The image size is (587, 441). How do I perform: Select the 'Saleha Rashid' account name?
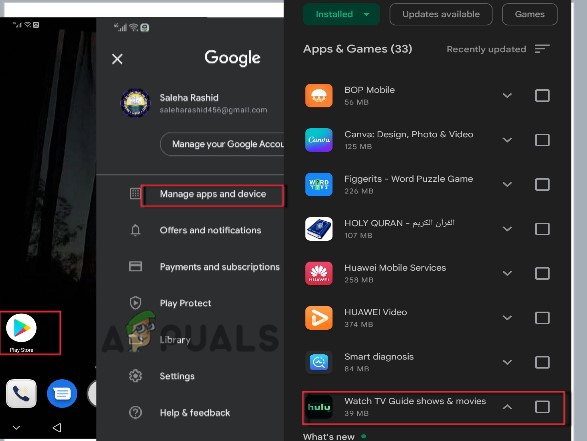189,98
